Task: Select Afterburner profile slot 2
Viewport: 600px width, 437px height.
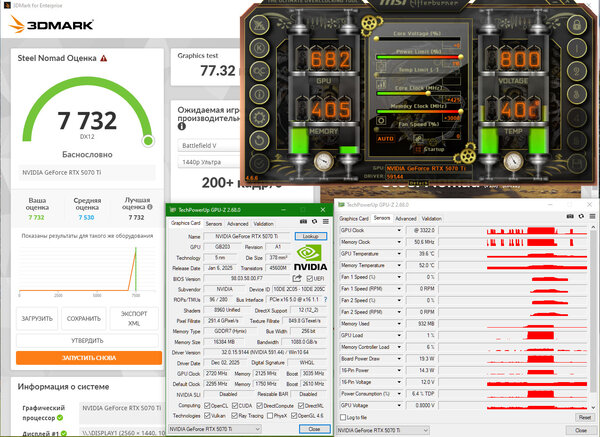Action: click(577, 71)
